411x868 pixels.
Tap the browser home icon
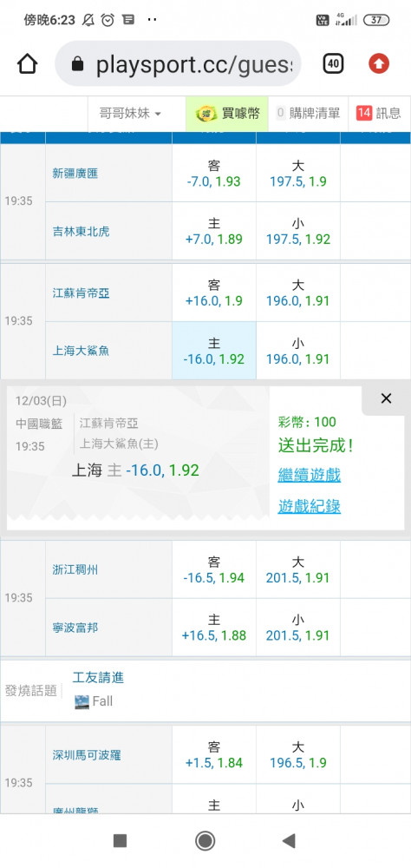[x=28, y=64]
